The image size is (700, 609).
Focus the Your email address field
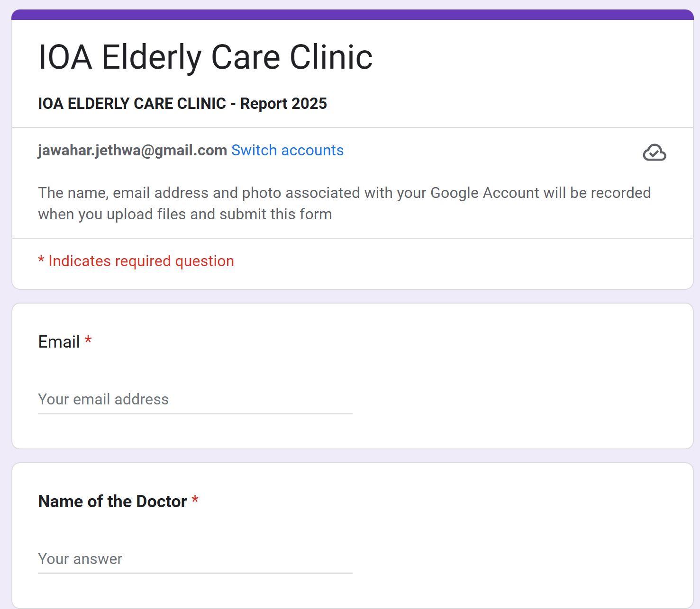pyautogui.click(x=194, y=399)
